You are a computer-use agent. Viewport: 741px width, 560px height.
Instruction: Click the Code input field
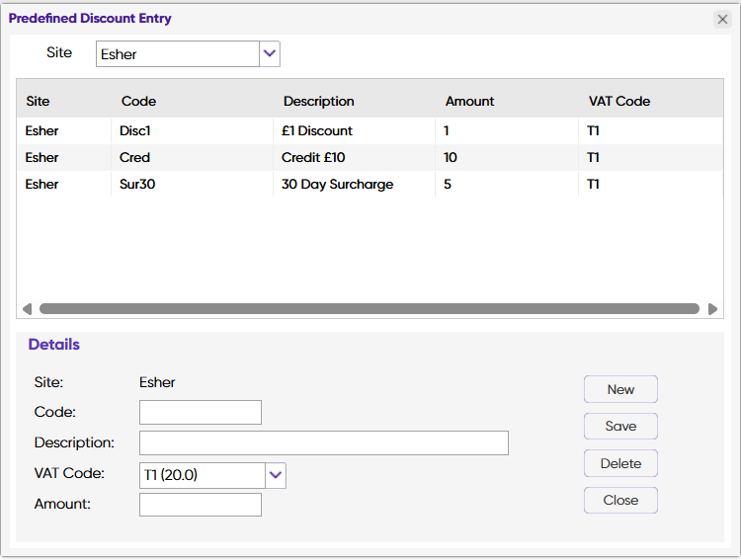(x=201, y=412)
